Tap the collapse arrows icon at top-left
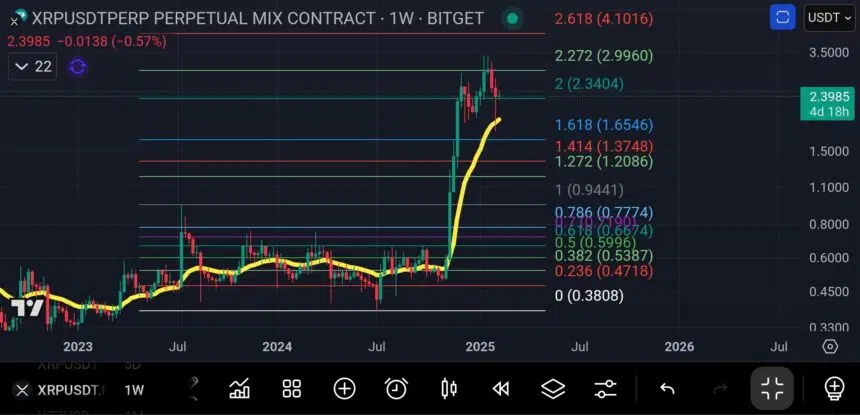 point(18,18)
